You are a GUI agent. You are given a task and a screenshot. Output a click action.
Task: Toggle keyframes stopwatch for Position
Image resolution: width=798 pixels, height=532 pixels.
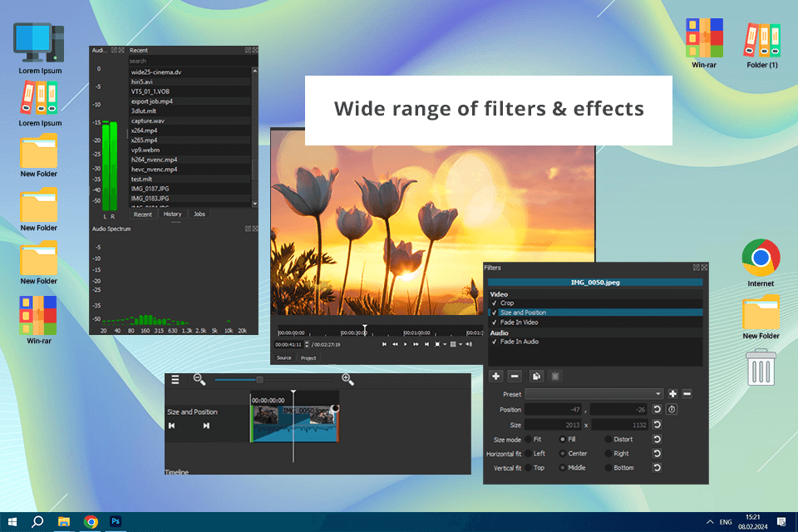(x=672, y=409)
